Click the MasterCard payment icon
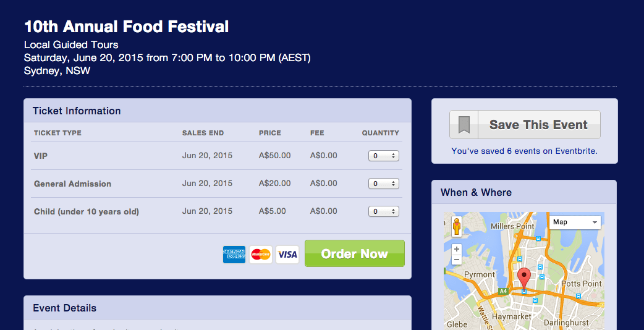This screenshot has width=644, height=330. coord(261,254)
